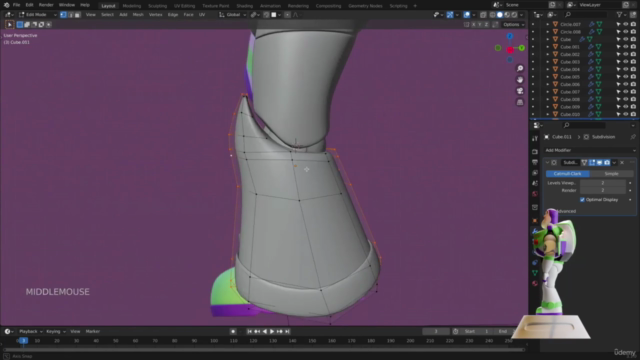
Task: Click the tweak select tool icon
Action: (9, 24)
